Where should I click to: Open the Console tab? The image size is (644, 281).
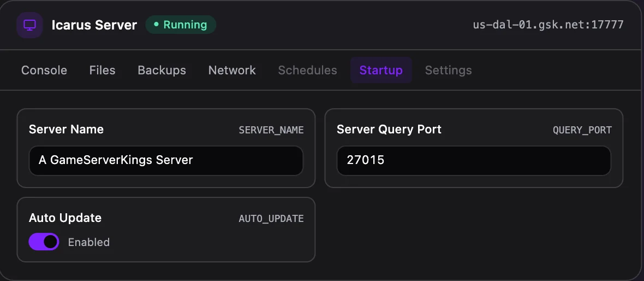pyautogui.click(x=44, y=71)
